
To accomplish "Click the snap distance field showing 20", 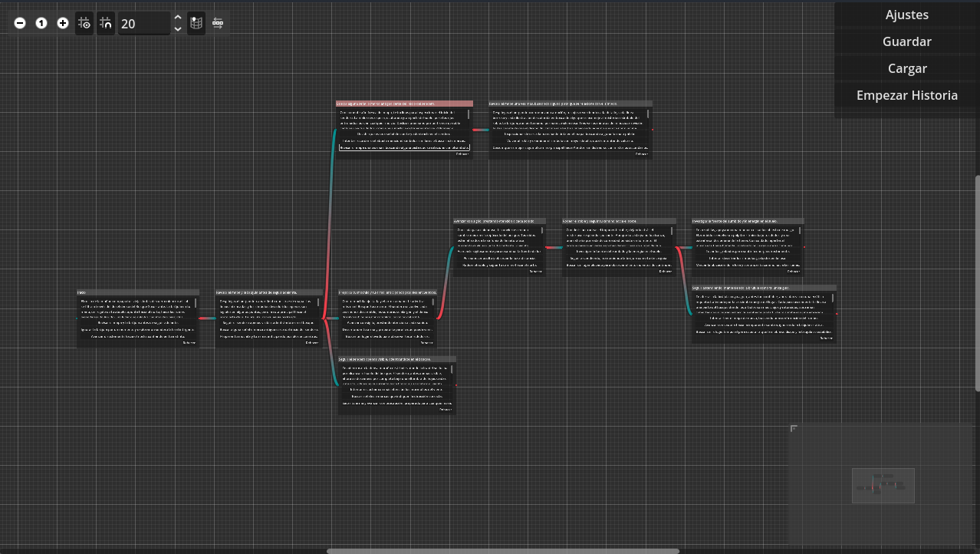I will click(143, 24).
